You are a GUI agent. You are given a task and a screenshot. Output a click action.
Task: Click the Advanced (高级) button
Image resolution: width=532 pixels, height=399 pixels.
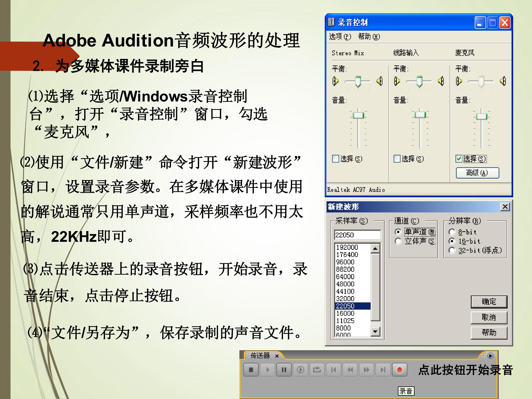pyautogui.click(x=477, y=173)
